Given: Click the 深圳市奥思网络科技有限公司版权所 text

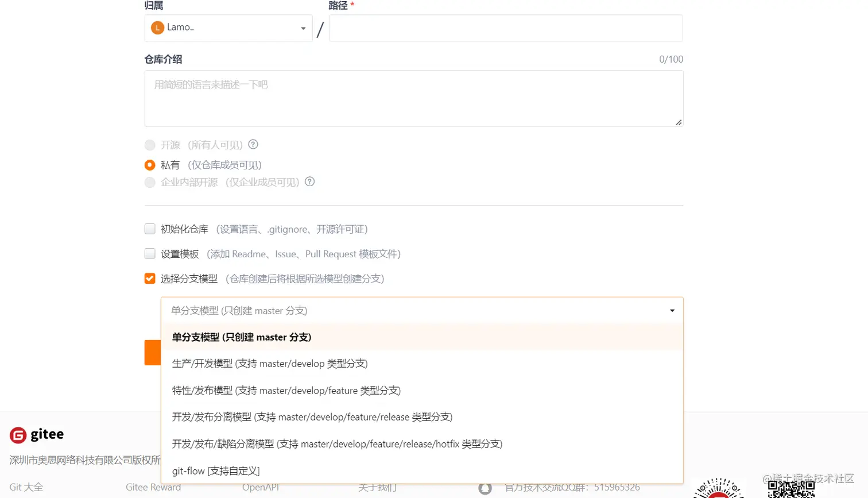Looking at the screenshot, I should click(85, 460).
